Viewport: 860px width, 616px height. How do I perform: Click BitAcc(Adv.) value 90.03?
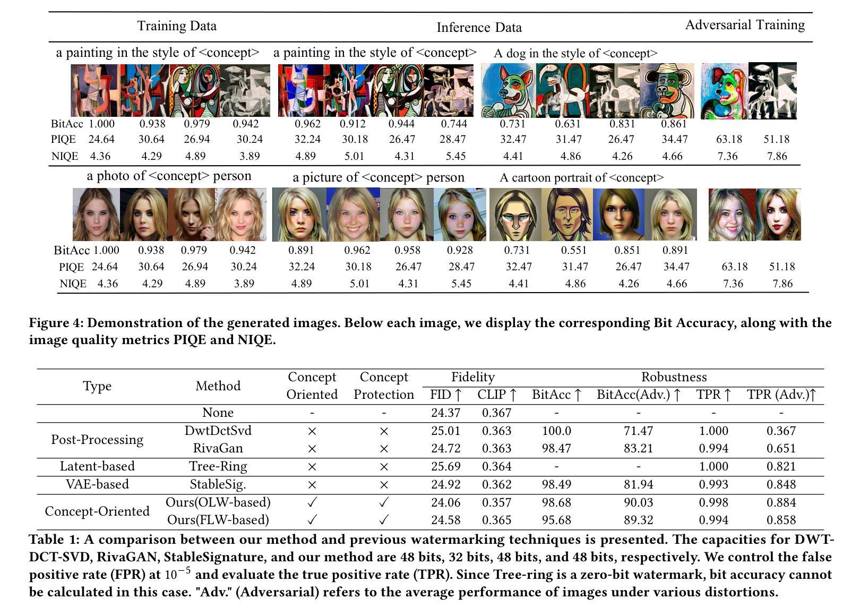[x=639, y=502]
